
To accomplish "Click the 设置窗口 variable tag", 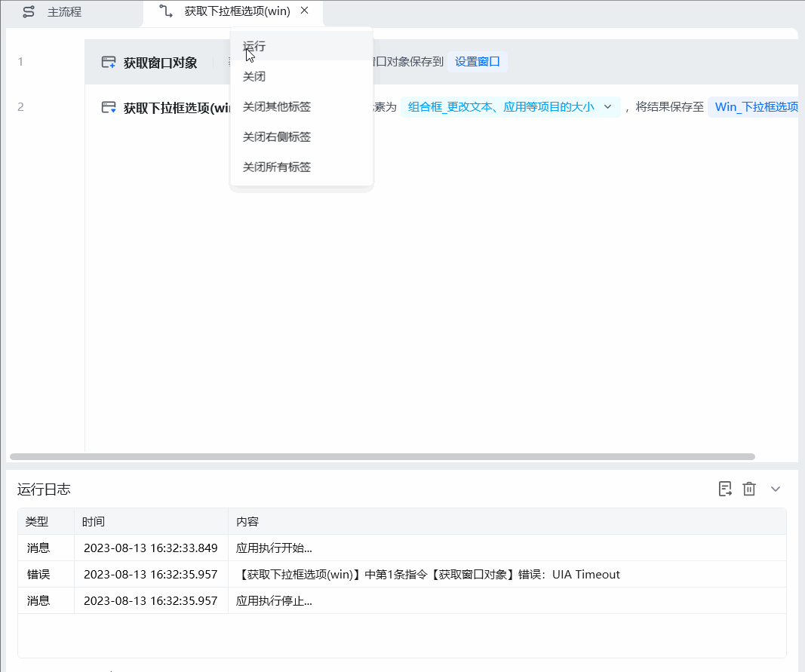I will [478, 62].
